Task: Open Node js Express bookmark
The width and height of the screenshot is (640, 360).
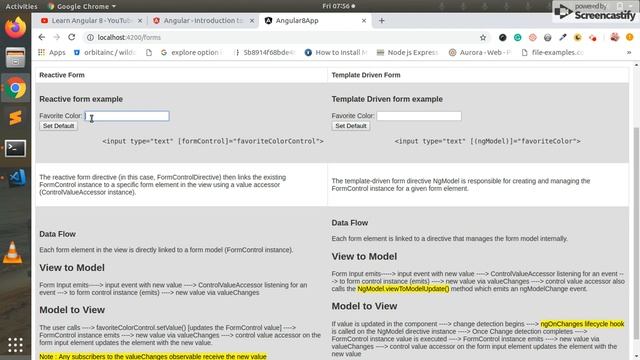Action: click(407, 52)
